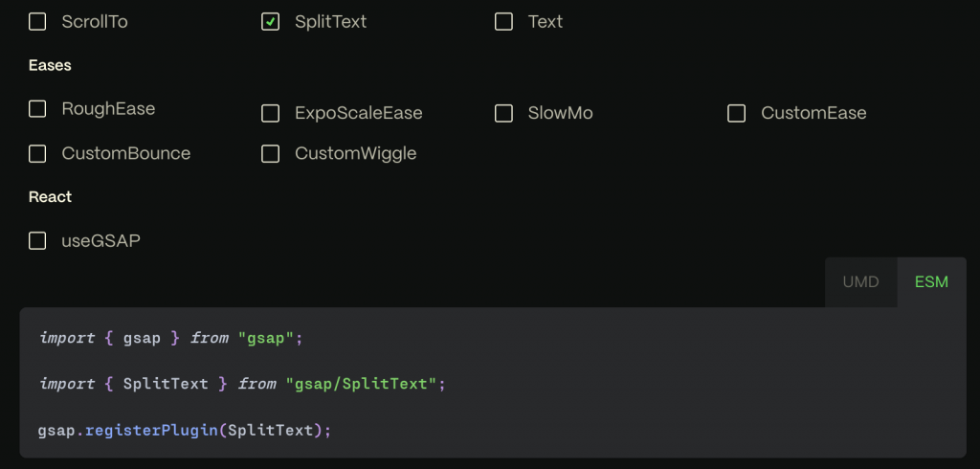The height and width of the screenshot is (469, 980).
Task: Click the React section heading
Action: [x=51, y=197]
